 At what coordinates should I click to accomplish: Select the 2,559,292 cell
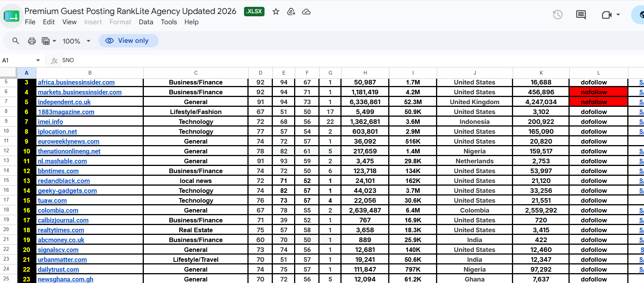(x=541, y=210)
